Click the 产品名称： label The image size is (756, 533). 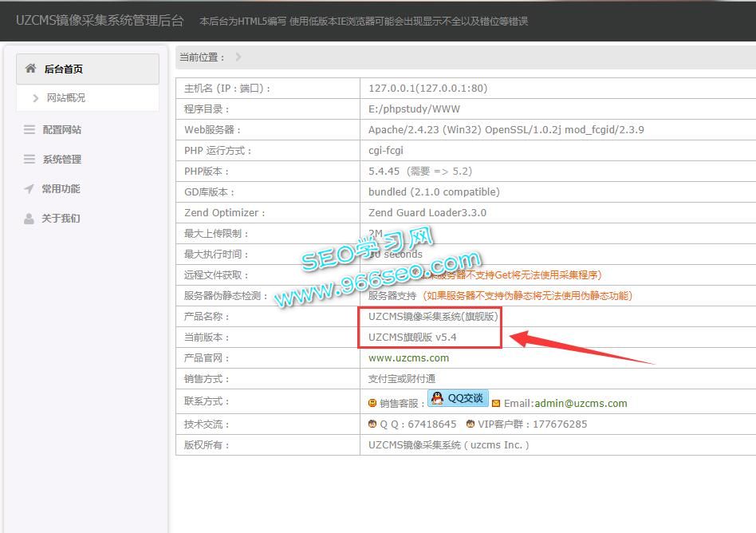tap(207, 317)
